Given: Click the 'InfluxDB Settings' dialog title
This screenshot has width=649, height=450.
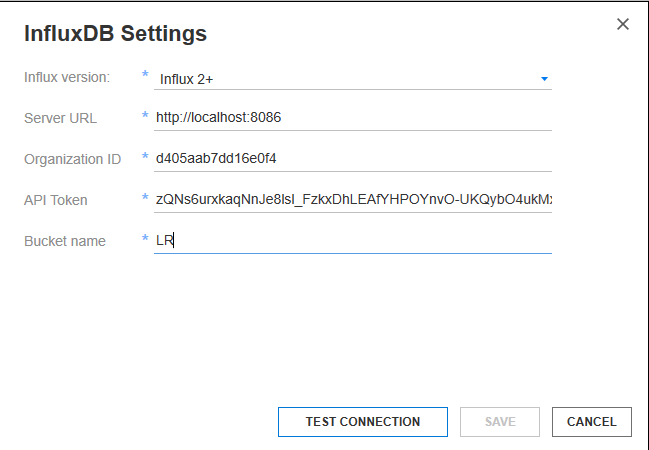Looking at the screenshot, I should 115,33.
